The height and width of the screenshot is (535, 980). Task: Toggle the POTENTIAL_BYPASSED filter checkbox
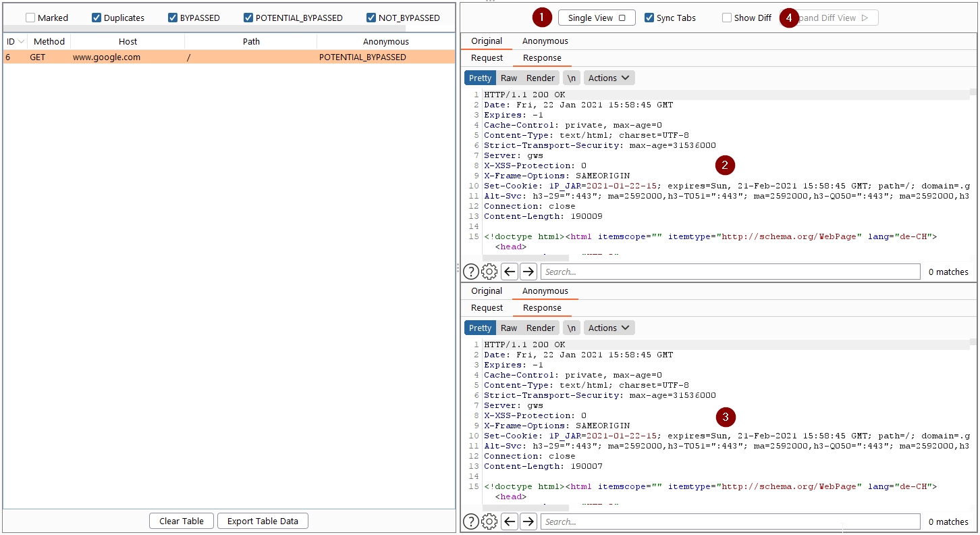[248, 18]
